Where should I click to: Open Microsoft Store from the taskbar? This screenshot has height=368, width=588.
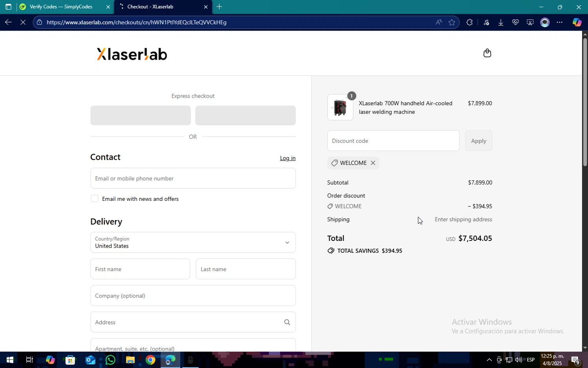(x=70, y=360)
